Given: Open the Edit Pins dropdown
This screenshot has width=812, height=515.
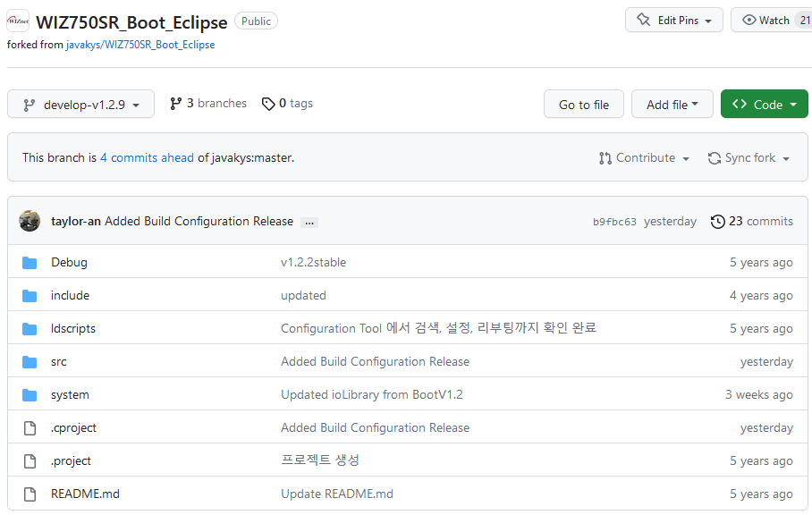Looking at the screenshot, I should tap(673, 21).
